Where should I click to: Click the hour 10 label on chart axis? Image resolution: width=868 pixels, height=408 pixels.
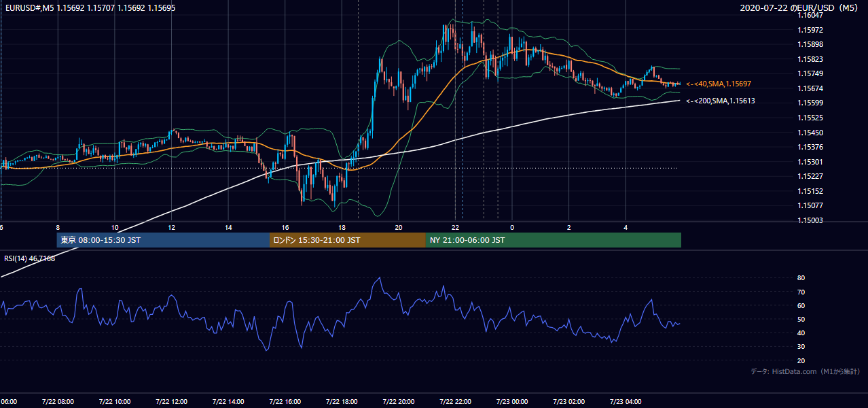pos(115,228)
